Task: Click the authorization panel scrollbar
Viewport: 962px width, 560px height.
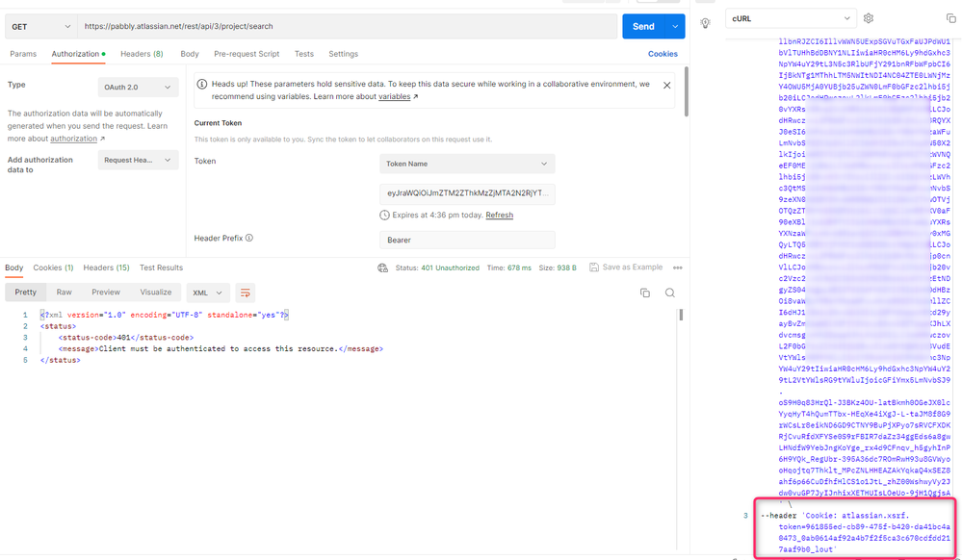Action: point(686,91)
